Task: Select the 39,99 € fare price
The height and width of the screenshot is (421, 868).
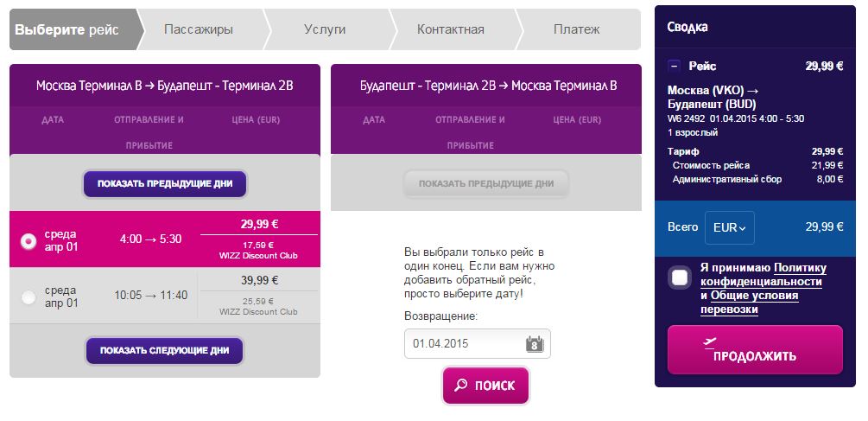Action: 259,280
